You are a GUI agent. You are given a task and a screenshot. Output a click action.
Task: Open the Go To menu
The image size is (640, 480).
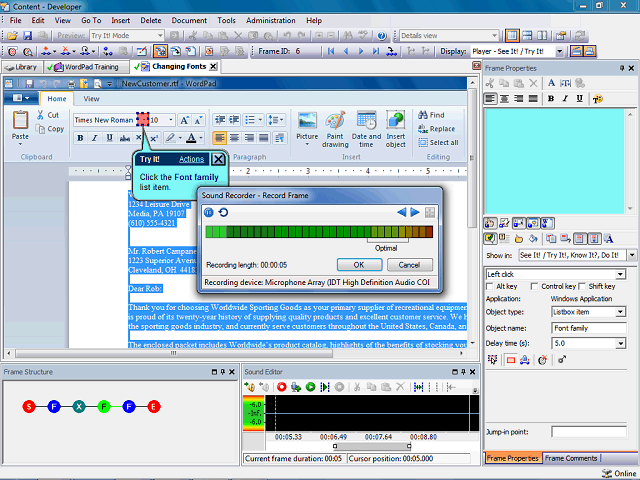(91, 20)
